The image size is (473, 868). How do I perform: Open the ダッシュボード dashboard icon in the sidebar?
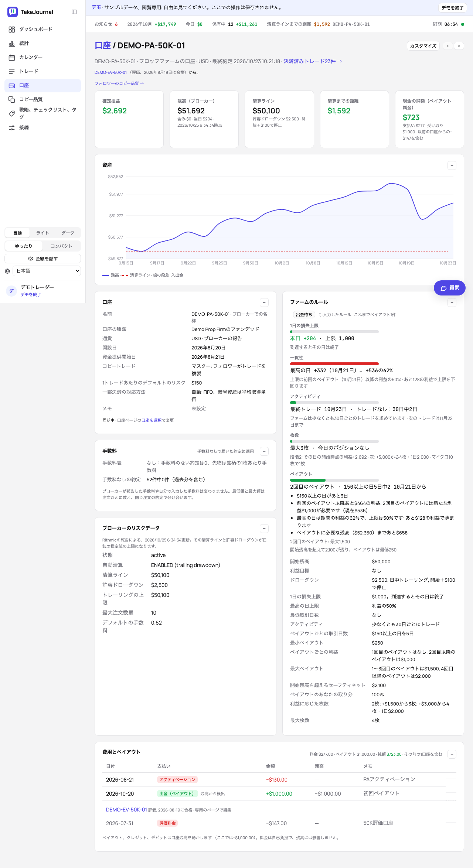pyautogui.click(x=12, y=29)
